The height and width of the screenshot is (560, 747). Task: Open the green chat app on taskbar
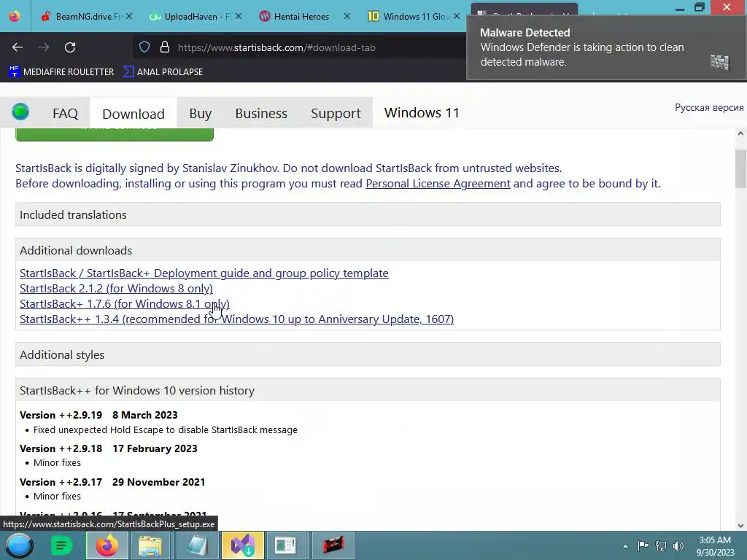61,545
